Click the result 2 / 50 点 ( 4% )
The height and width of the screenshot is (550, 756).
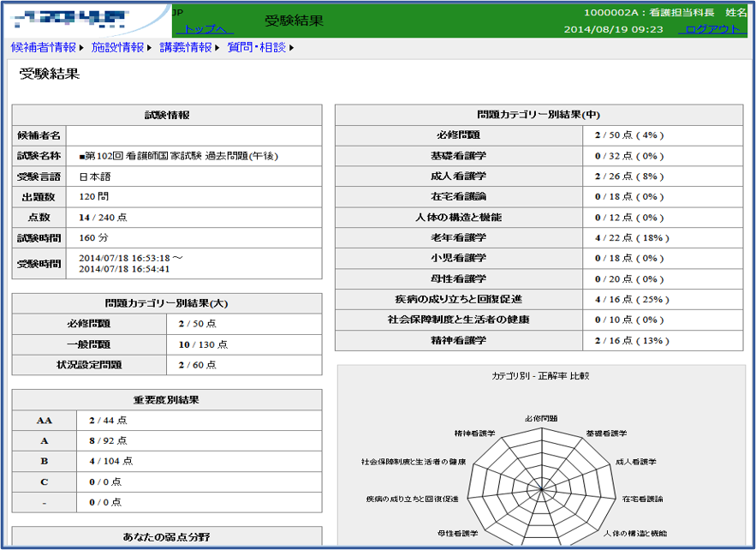[x=629, y=135]
